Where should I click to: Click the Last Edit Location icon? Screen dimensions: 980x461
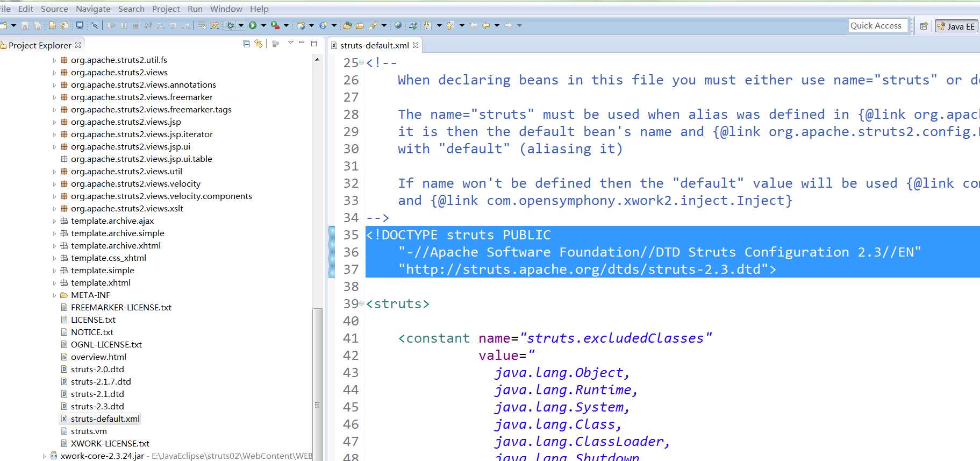click(x=473, y=25)
